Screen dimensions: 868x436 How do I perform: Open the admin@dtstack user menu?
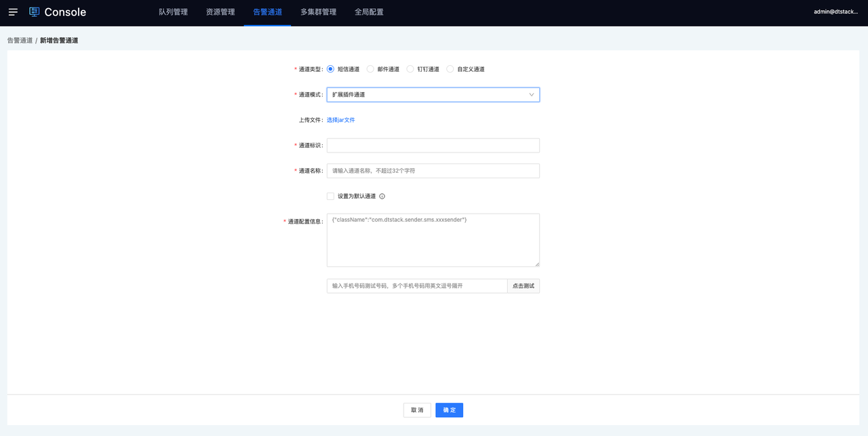(x=836, y=12)
